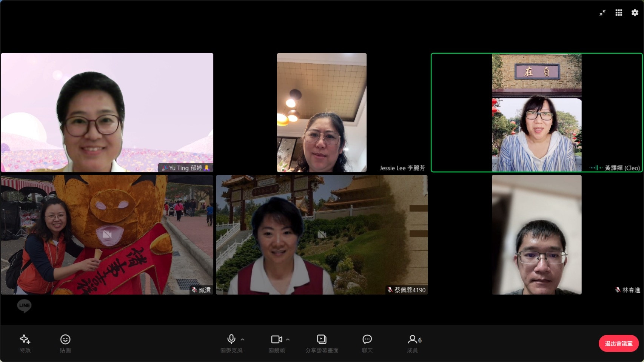Click 退出會議室 to leave meeting
Screen dimensions: 644x362
point(618,343)
